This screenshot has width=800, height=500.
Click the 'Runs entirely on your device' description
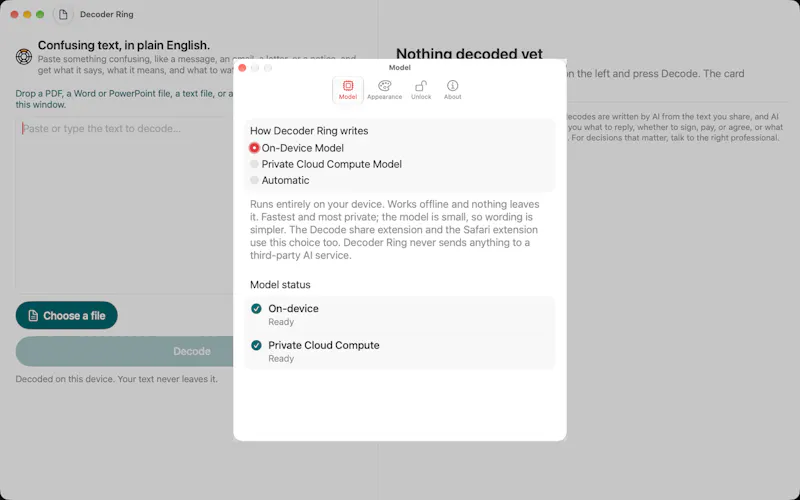pyautogui.click(x=394, y=230)
